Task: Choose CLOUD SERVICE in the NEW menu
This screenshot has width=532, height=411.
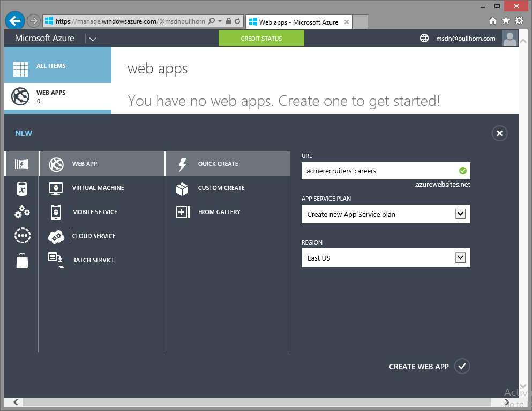Action: click(x=102, y=236)
